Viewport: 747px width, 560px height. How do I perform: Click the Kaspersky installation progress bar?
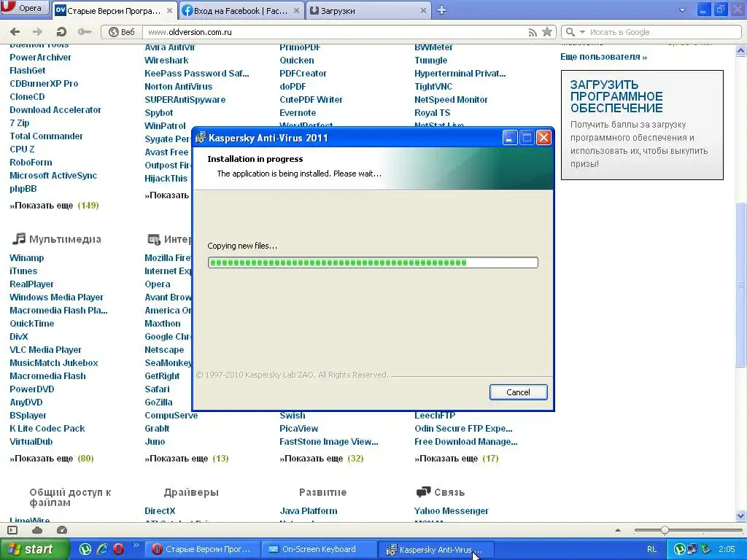coord(373,262)
